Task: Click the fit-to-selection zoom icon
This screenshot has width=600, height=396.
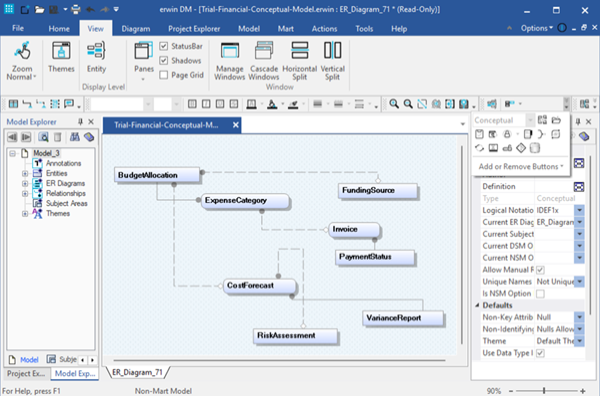Action: pyautogui.click(x=422, y=104)
